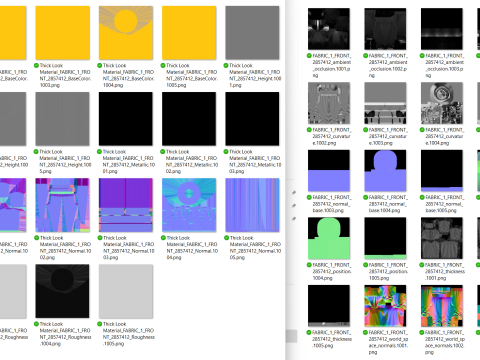Select normal_base.1003.png thumbnail in right window
The image size is (480, 360).
click(329, 171)
